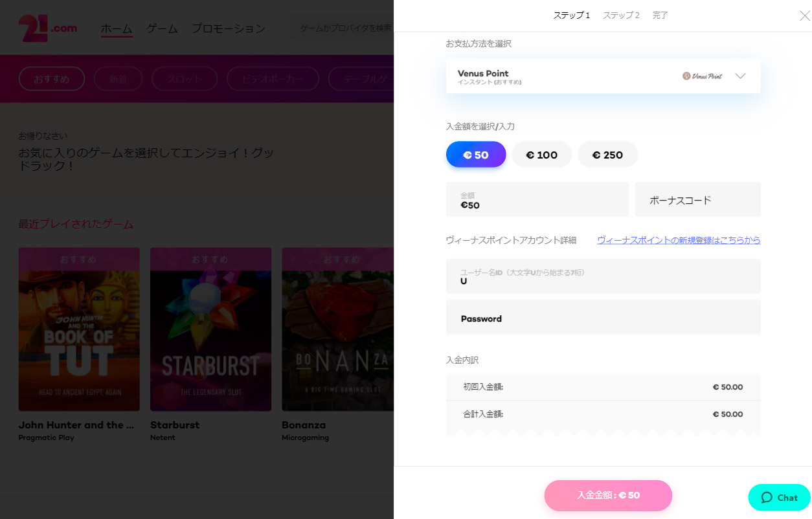Image resolution: width=812 pixels, height=519 pixels.
Task: Select the € 100 deposit amount
Action: 542,155
